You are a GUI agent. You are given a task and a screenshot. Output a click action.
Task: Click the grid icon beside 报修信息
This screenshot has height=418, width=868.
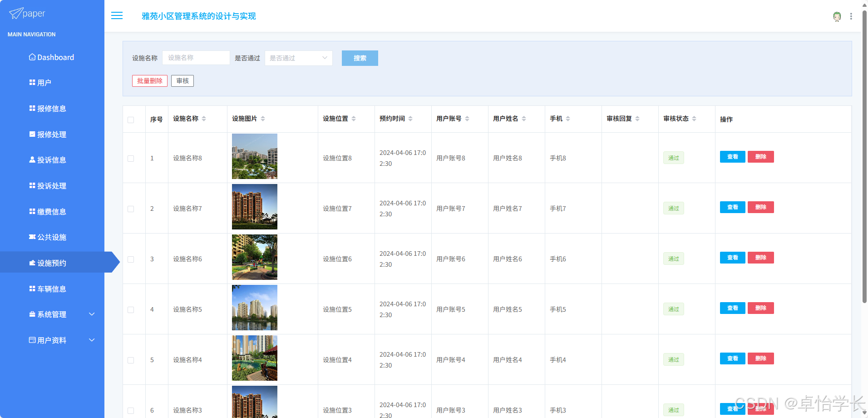pyautogui.click(x=32, y=109)
